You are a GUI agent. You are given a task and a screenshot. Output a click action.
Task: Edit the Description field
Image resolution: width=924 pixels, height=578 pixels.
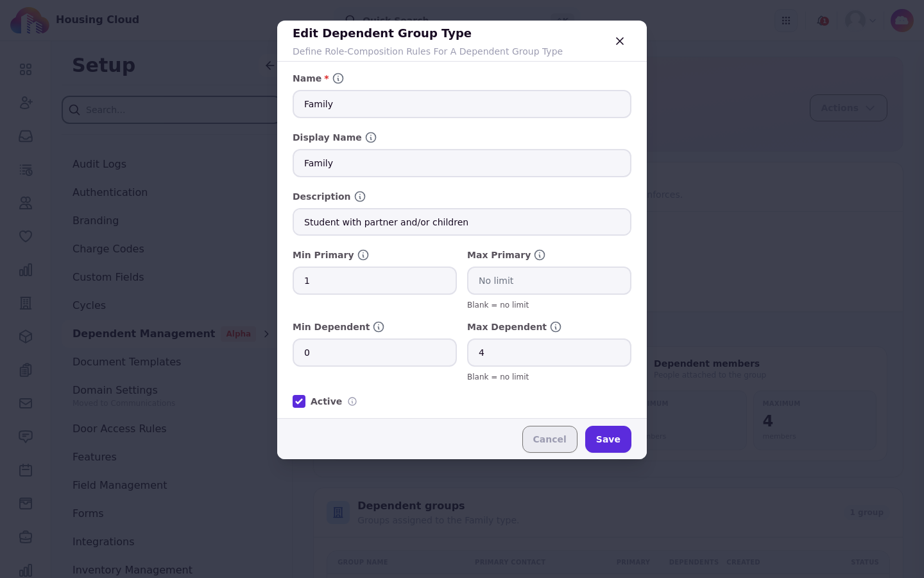(462, 222)
